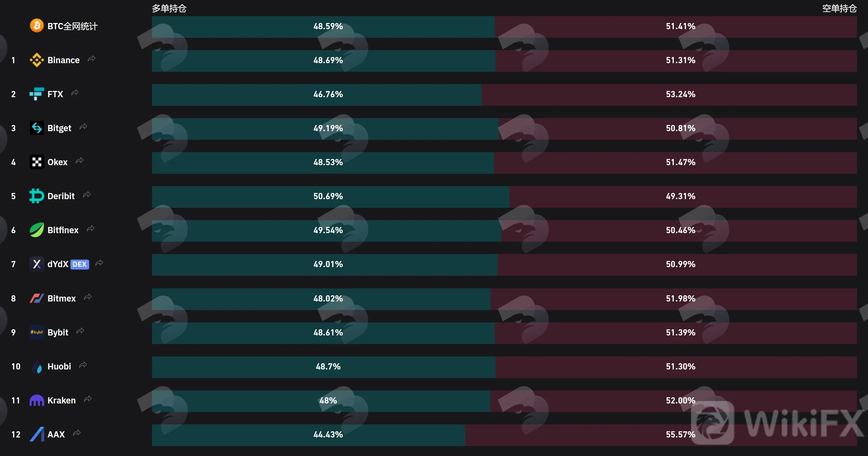The height and width of the screenshot is (456, 868).
Task: Open the Bybit exchange link
Action: click(58, 332)
